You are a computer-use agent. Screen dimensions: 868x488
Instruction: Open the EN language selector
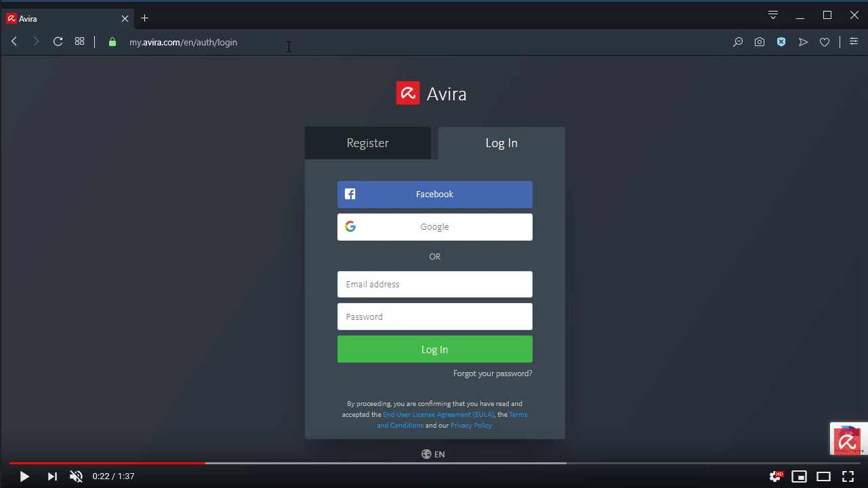click(x=434, y=454)
